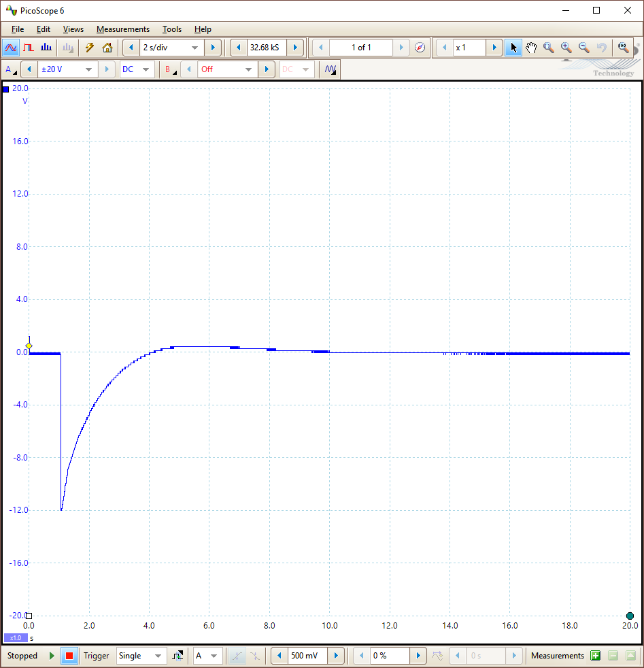The height and width of the screenshot is (668, 644).
Task: Select the zoom-out magnifier tool
Action: pyautogui.click(x=584, y=48)
